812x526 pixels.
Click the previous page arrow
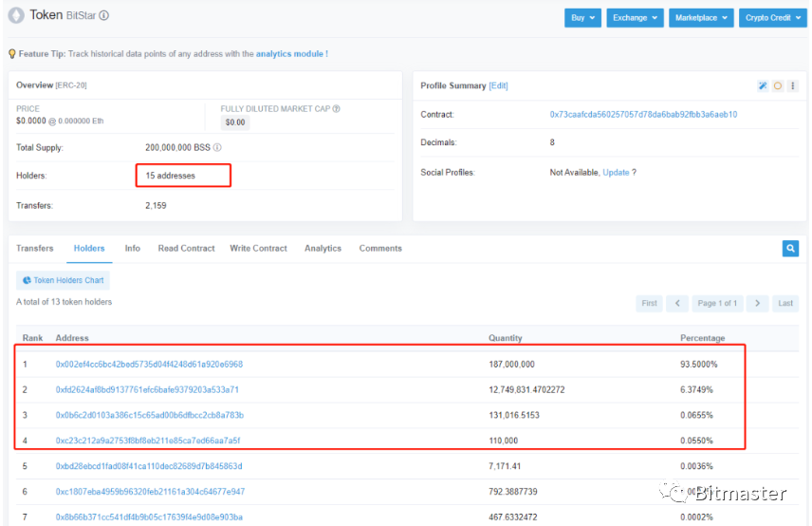click(x=677, y=303)
